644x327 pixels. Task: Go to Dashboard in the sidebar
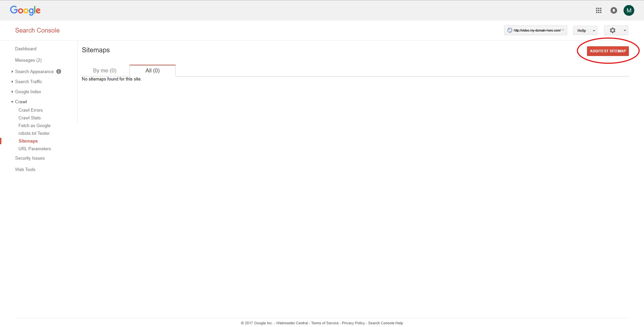point(26,49)
